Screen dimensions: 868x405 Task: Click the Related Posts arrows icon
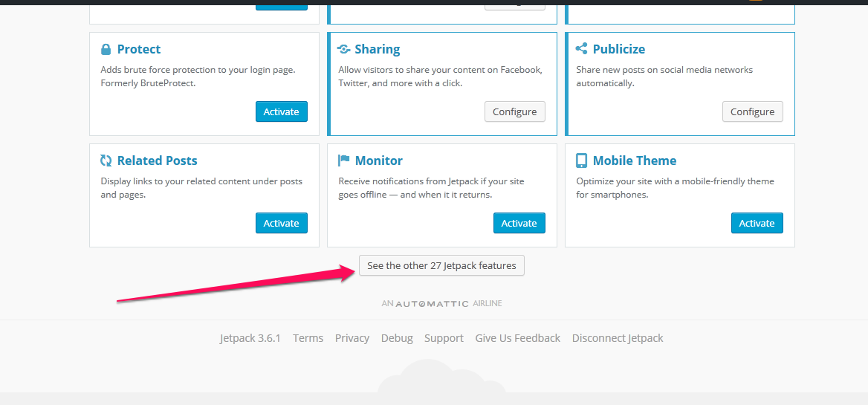pyautogui.click(x=106, y=161)
